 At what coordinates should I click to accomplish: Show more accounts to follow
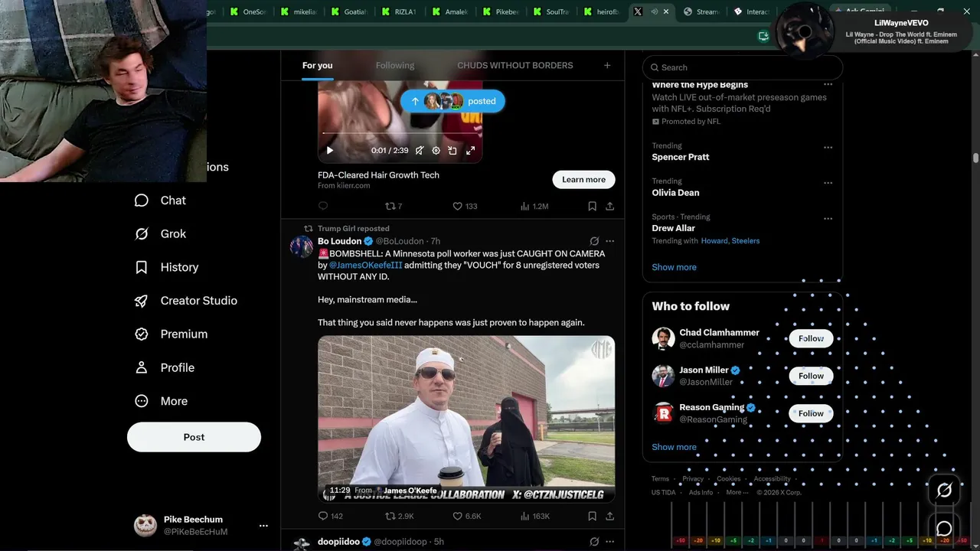(x=674, y=447)
